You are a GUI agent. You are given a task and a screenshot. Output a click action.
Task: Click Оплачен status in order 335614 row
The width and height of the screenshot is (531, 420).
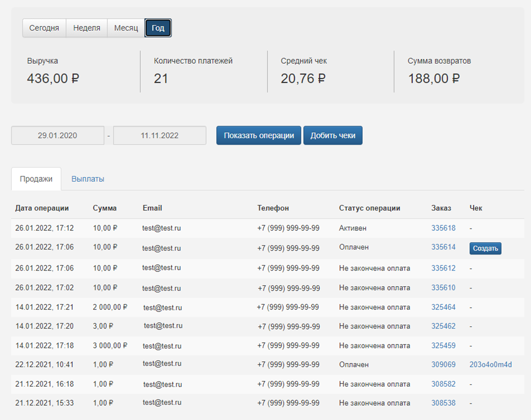tap(354, 247)
